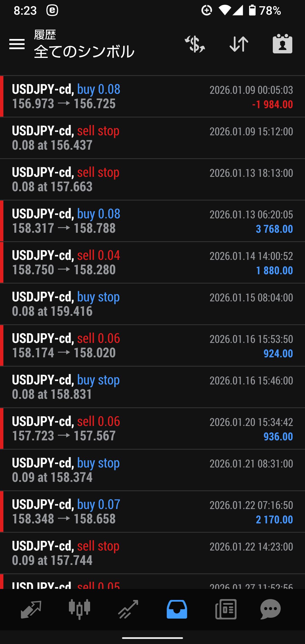The width and height of the screenshot is (305, 644).
Task: Switch to the Quotes tab
Action: point(31,610)
